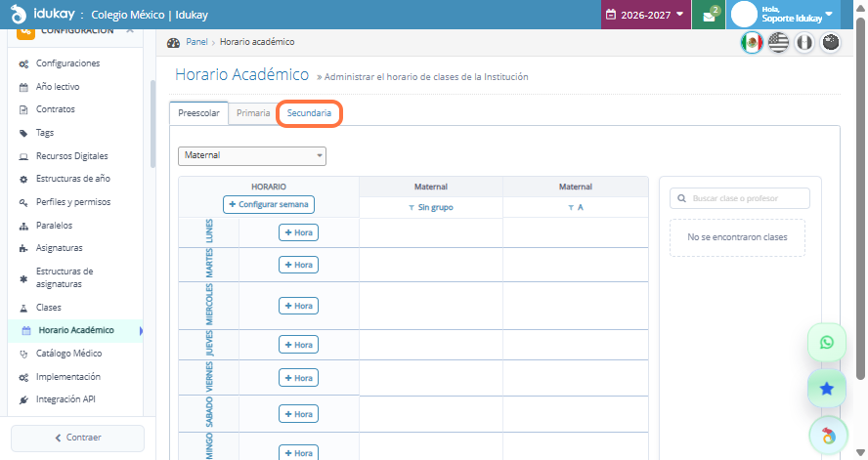868x460 pixels.
Task: Click the LUNES day label
Action: [x=209, y=231]
